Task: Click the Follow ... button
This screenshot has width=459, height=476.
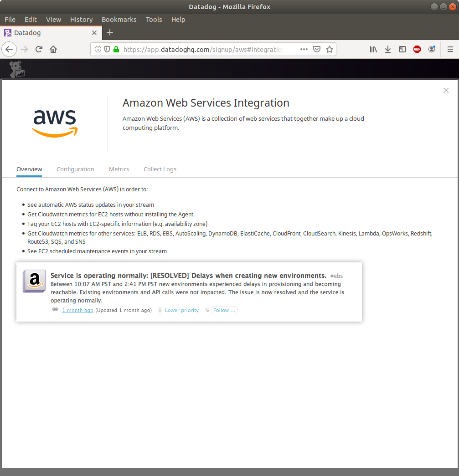Action: point(224,310)
